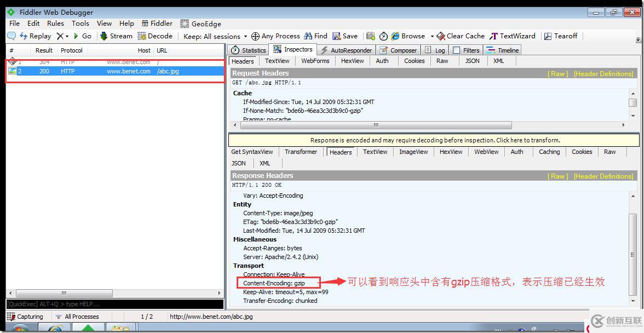The width and height of the screenshot is (644, 333).
Task: Click the Fiddler menu item
Action: click(157, 24)
